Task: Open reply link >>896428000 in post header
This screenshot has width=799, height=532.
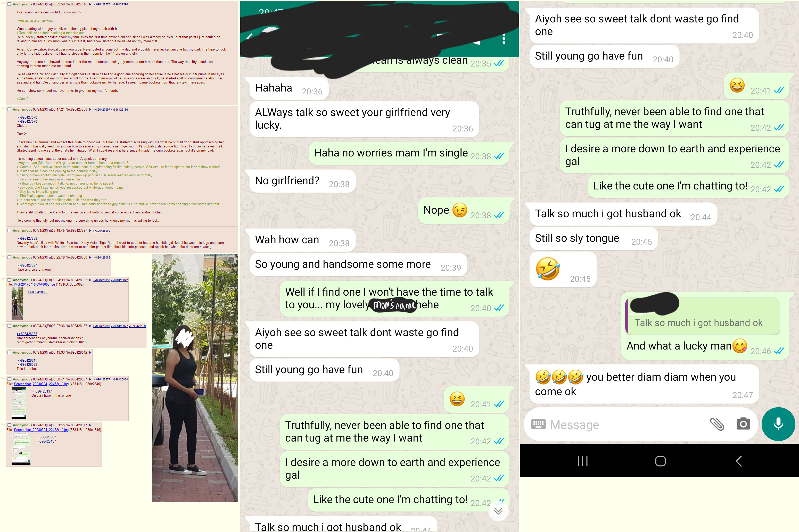Action: (x=101, y=231)
